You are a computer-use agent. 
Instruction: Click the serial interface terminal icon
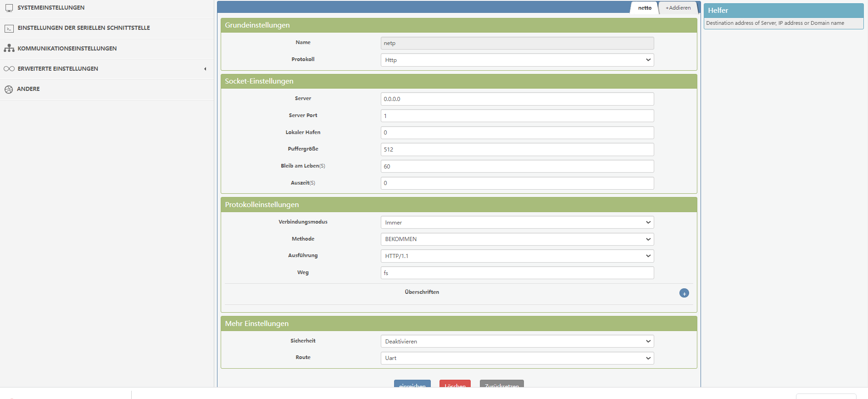[9, 28]
